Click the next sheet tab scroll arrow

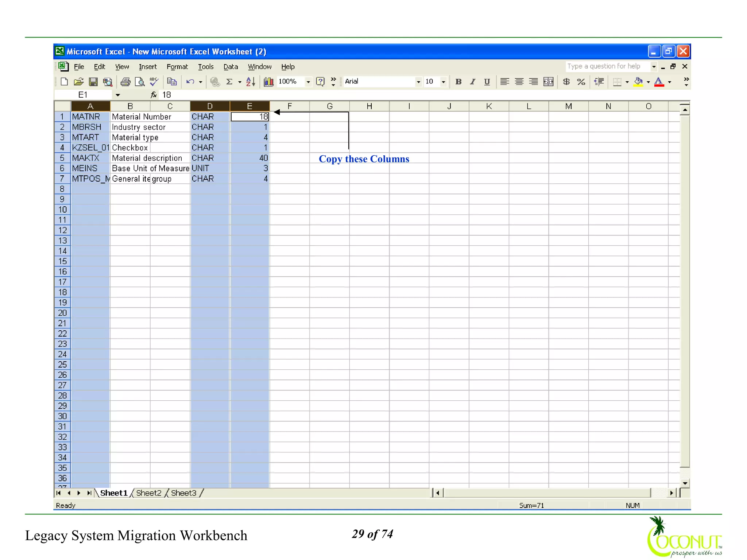[79, 493]
